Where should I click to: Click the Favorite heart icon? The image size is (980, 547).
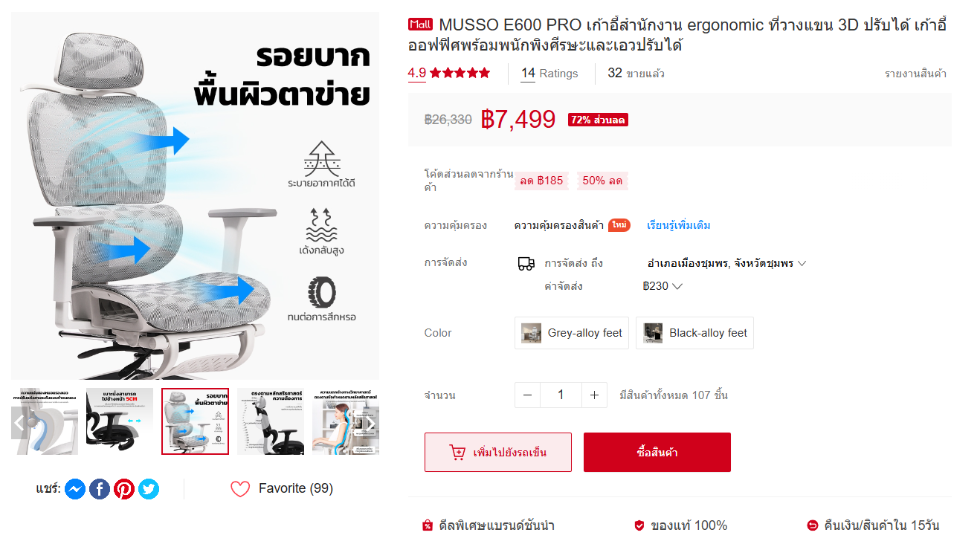click(240, 489)
